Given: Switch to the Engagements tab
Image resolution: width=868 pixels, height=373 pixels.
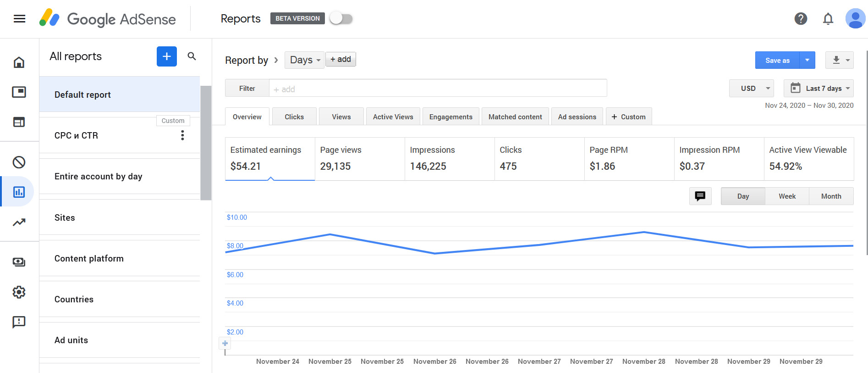Looking at the screenshot, I should (x=451, y=117).
